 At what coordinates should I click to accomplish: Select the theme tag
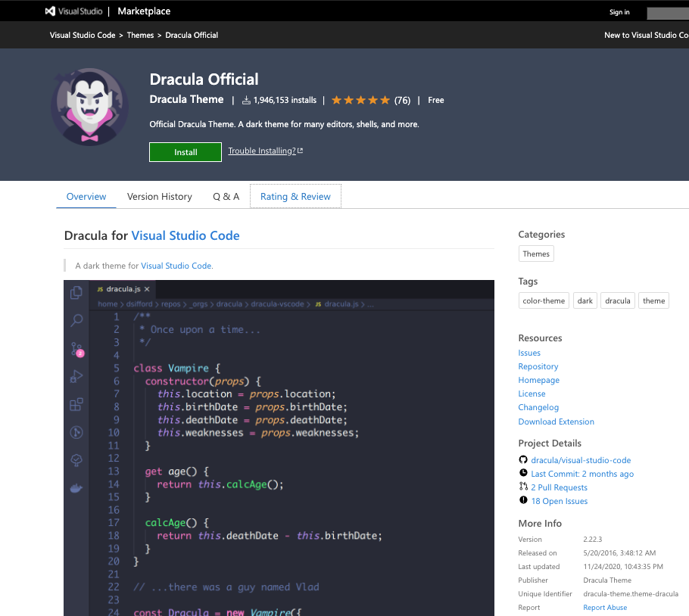click(653, 300)
